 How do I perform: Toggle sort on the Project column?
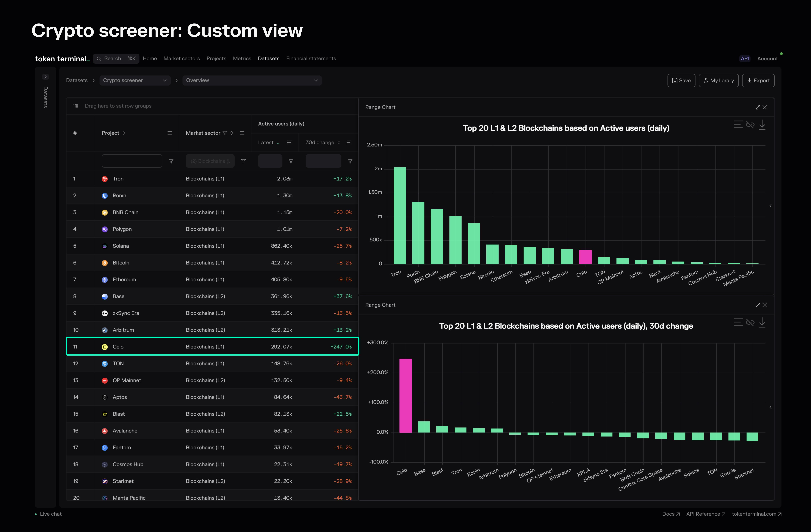124,133
